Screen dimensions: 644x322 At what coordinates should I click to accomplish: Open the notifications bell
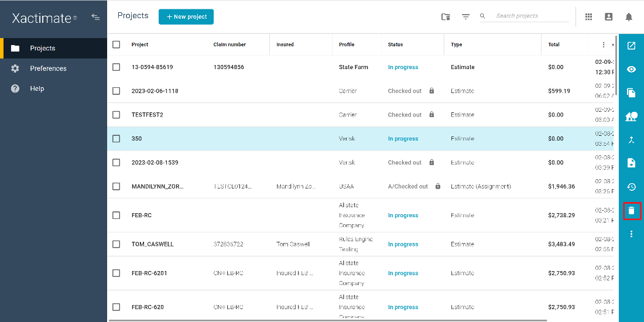point(629,17)
